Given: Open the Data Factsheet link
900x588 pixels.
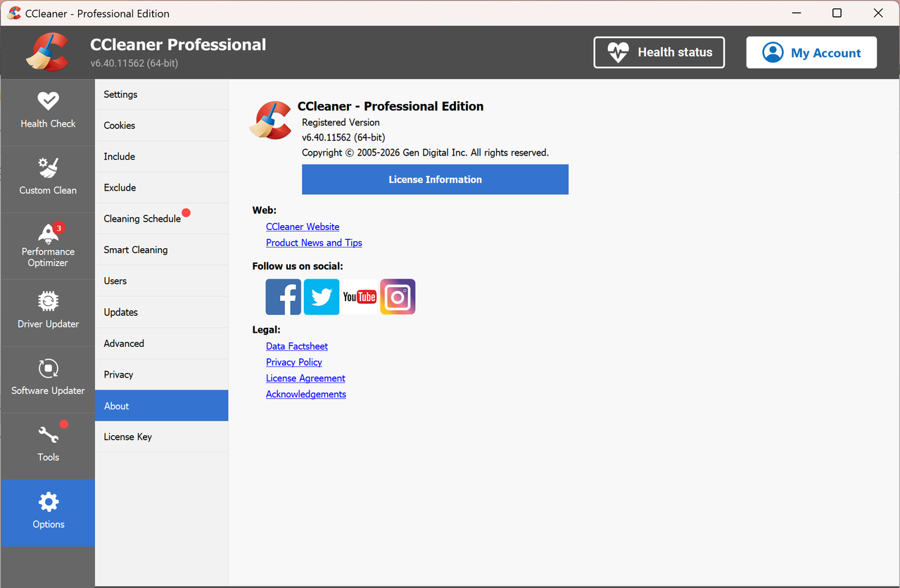Looking at the screenshot, I should [297, 346].
